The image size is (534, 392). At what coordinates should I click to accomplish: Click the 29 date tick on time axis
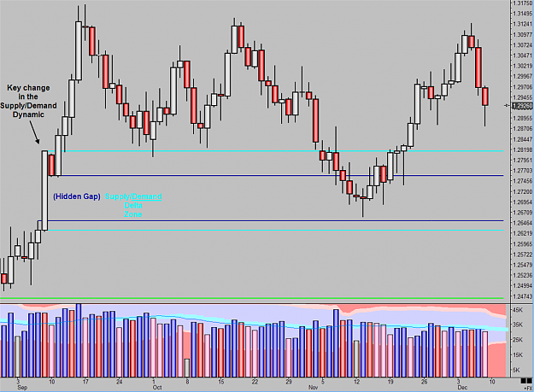[x=289, y=382]
